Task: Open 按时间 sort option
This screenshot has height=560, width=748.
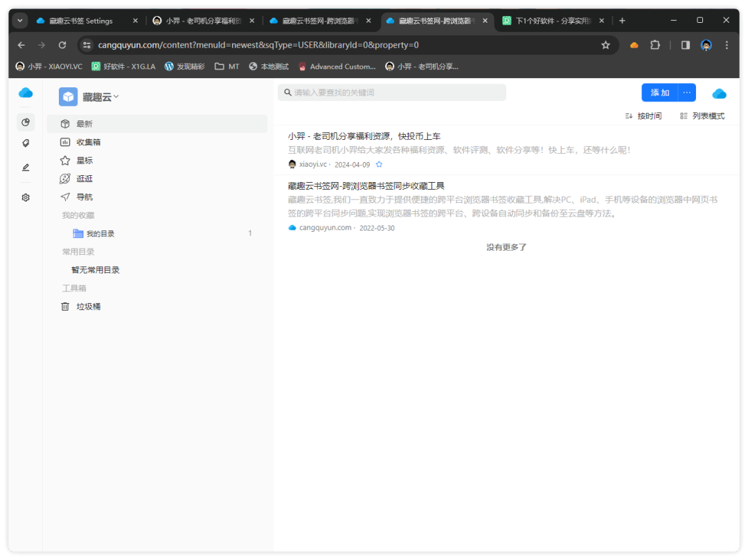Action: 643,116
